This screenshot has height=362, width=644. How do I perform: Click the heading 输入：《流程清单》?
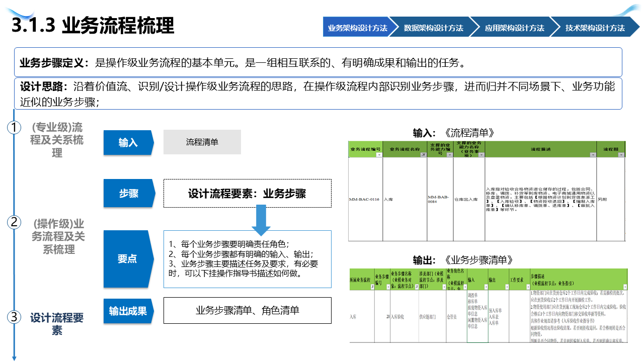click(x=453, y=133)
